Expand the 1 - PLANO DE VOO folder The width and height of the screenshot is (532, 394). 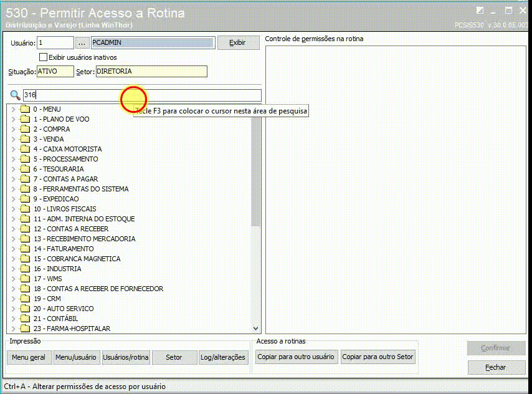[x=13, y=119]
